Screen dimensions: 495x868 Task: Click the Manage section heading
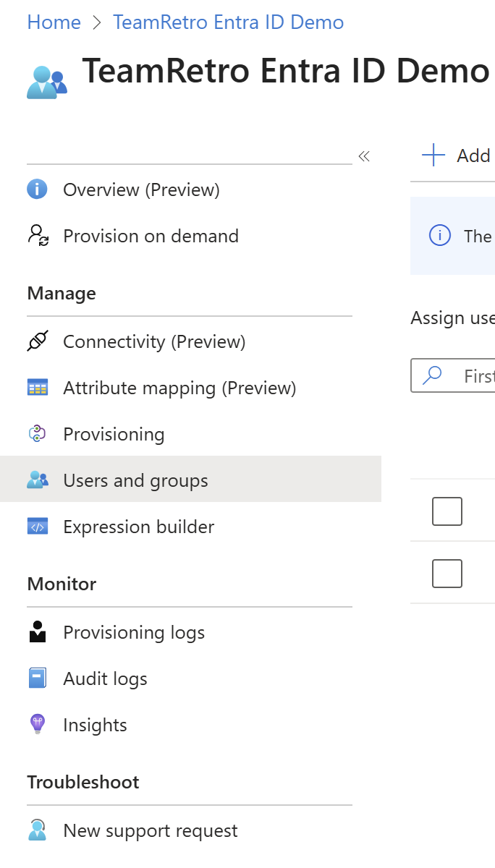coord(62,293)
